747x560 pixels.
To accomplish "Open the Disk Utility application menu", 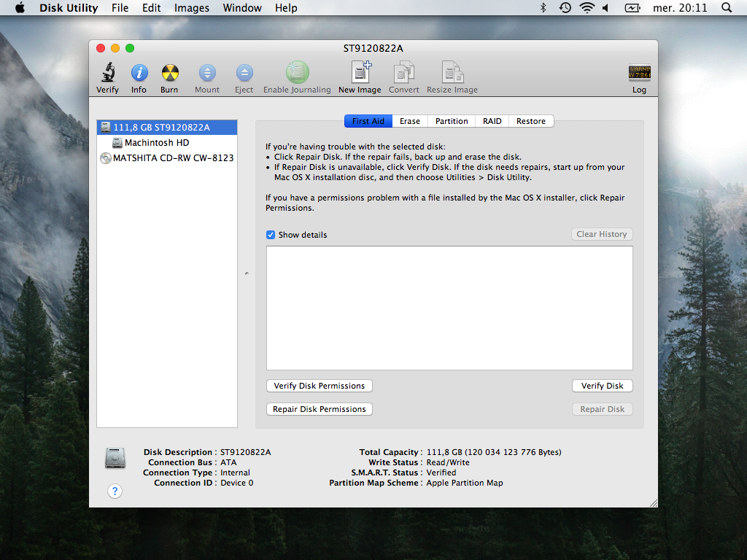I will point(69,7).
